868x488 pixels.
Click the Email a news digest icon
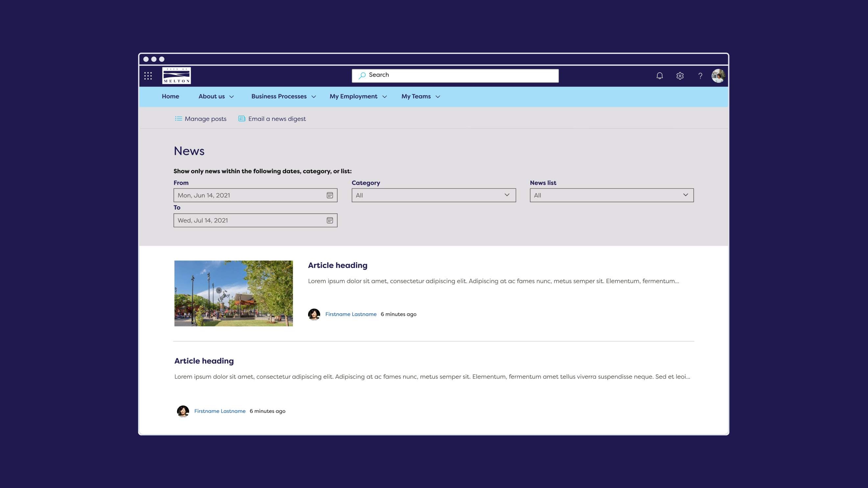[242, 119]
